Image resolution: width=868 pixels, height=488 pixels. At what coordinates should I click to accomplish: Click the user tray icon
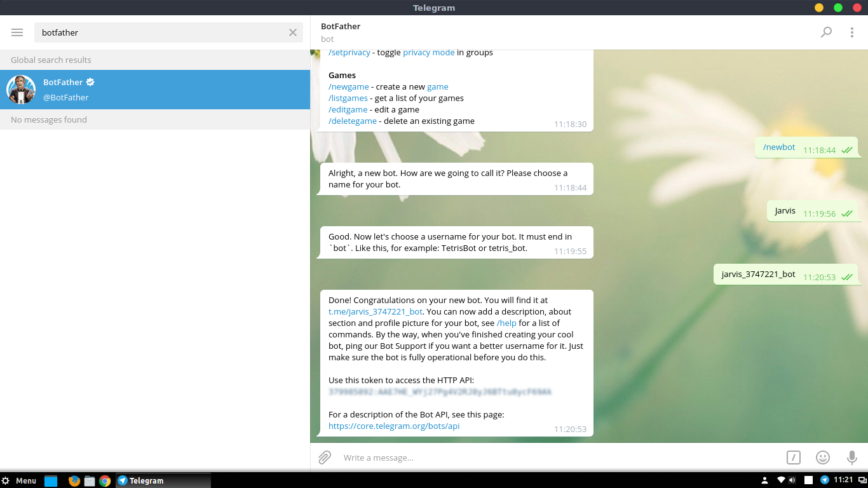point(764,480)
